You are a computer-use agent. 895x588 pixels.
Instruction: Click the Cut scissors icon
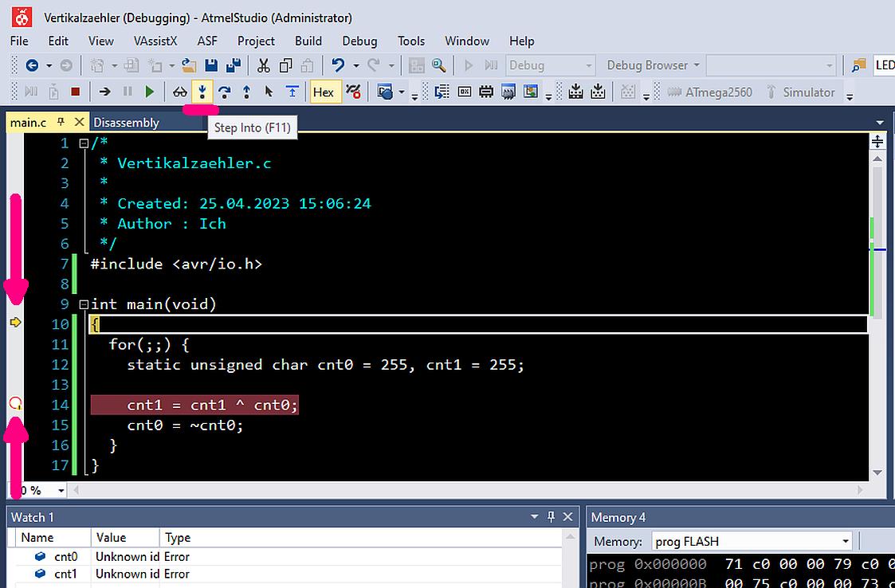263,65
